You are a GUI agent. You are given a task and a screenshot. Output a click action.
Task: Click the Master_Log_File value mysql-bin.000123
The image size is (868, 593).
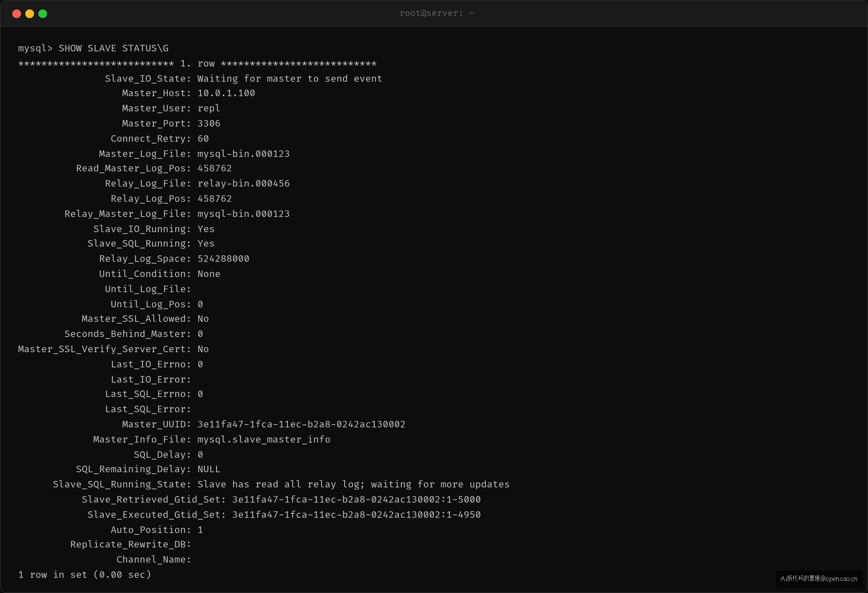point(243,154)
